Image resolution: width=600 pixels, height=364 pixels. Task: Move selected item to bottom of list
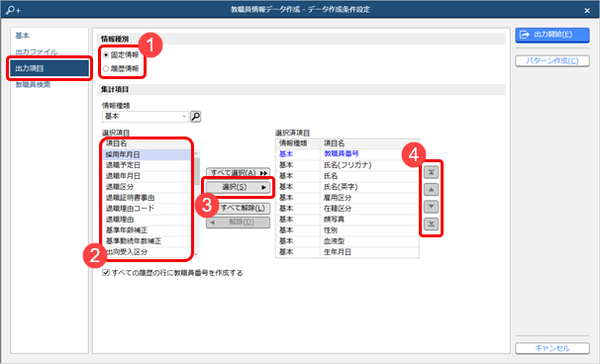pyautogui.click(x=431, y=225)
